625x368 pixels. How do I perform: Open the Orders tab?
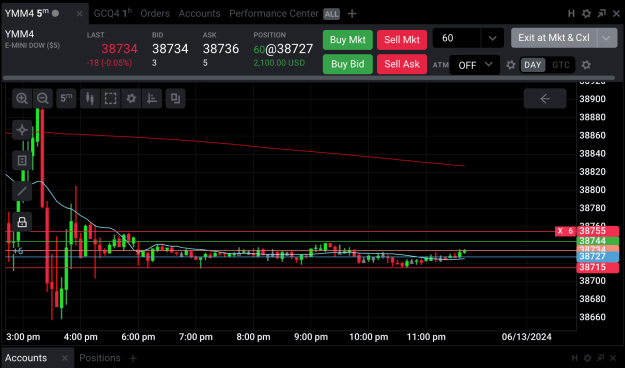[x=155, y=13]
